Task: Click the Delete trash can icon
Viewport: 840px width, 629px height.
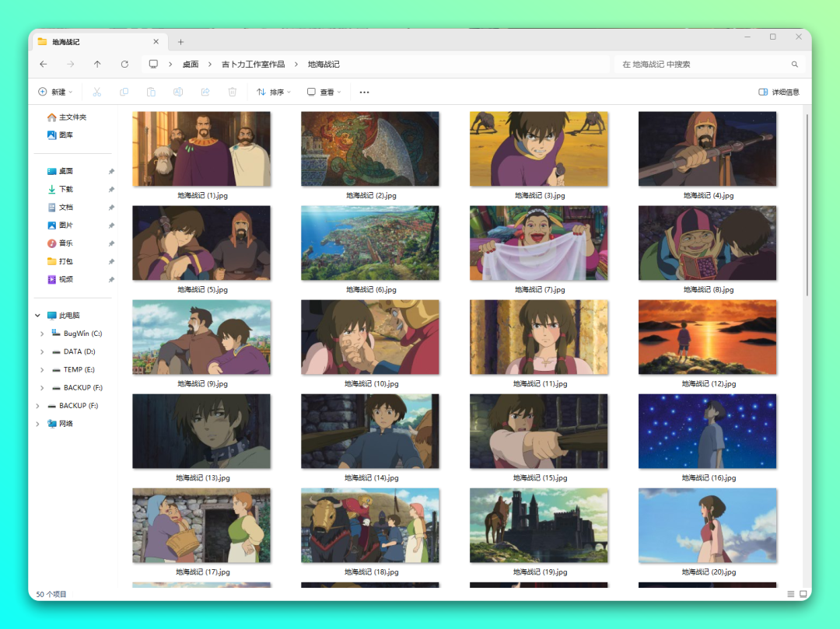Action: click(x=232, y=92)
